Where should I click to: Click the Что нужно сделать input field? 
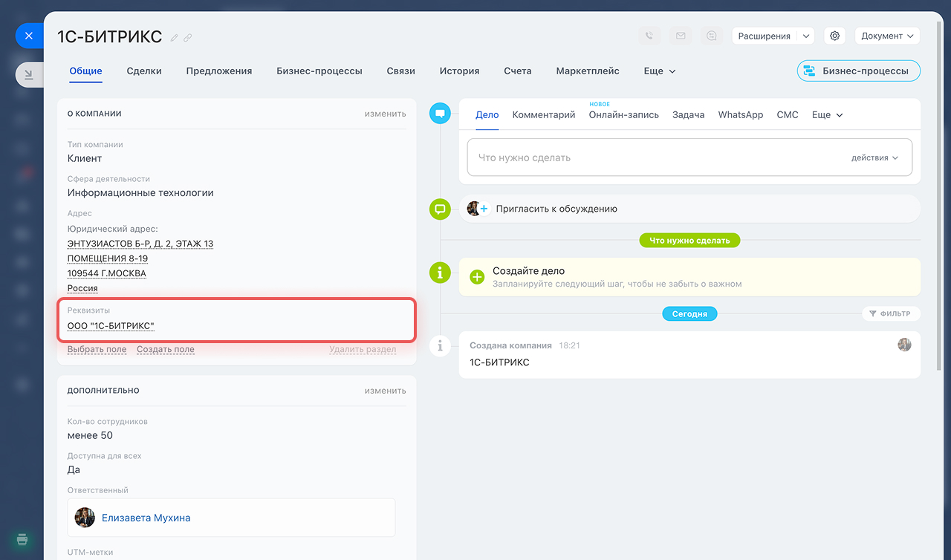(x=689, y=157)
